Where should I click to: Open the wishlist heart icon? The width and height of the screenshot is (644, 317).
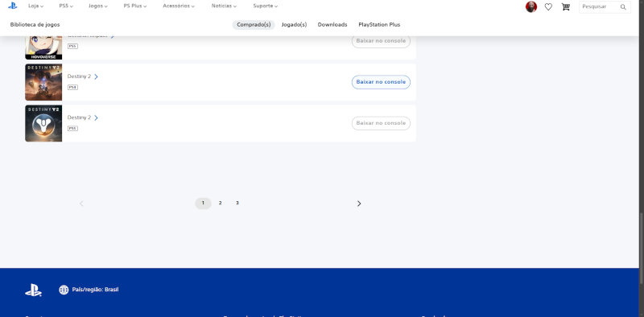tap(548, 6)
